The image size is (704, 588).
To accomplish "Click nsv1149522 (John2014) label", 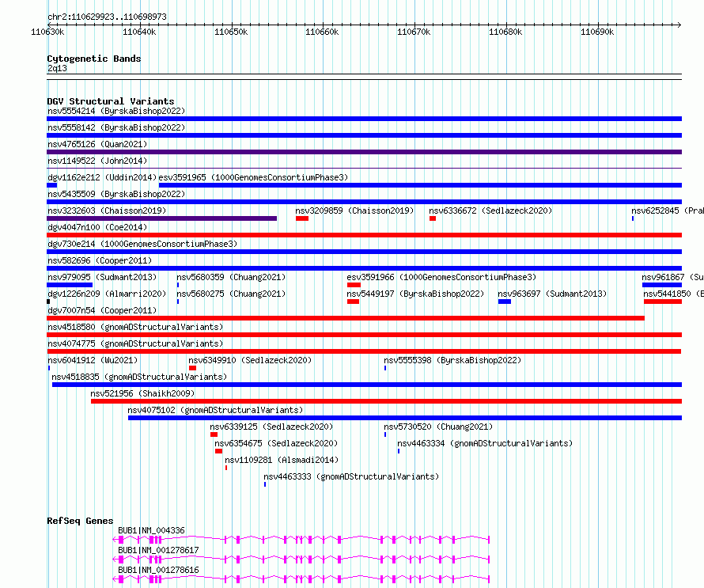I will click(97, 161).
